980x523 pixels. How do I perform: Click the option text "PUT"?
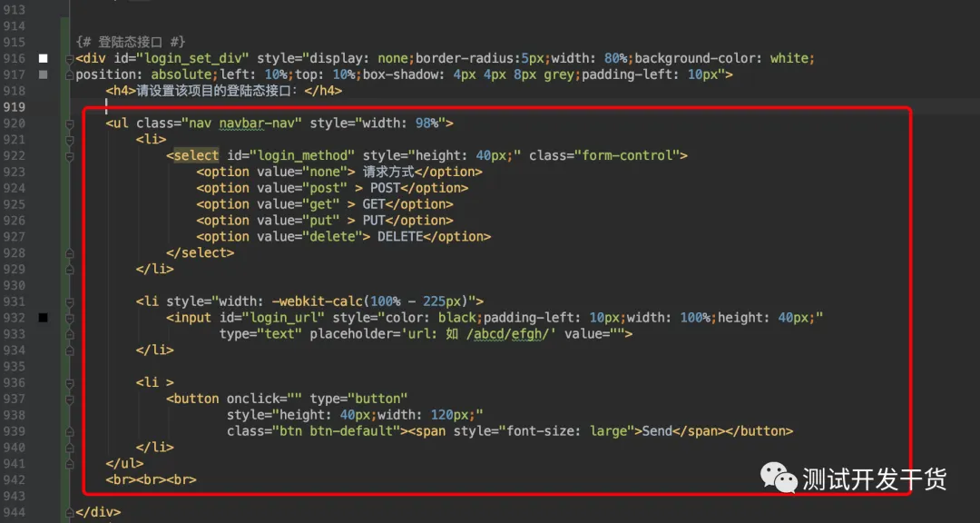[374, 221]
